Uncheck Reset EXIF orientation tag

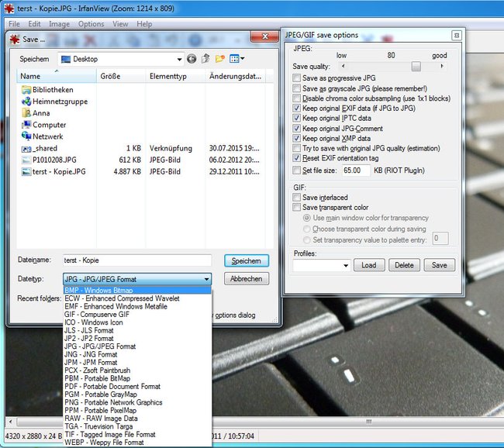tap(296, 158)
